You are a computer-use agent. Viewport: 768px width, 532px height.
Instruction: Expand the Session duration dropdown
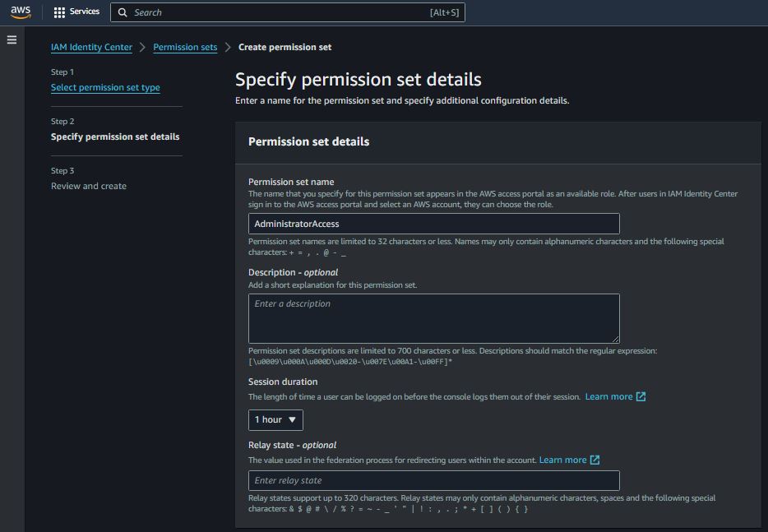[x=275, y=419]
